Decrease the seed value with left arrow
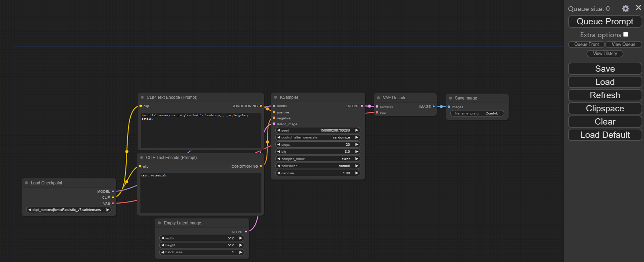The width and height of the screenshot is (644, 262). coord(279,130)
